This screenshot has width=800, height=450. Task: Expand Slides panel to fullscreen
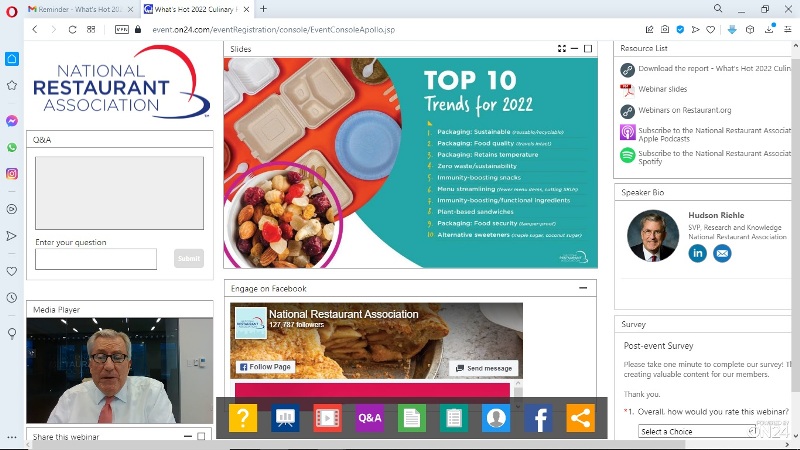click(562, 48)
